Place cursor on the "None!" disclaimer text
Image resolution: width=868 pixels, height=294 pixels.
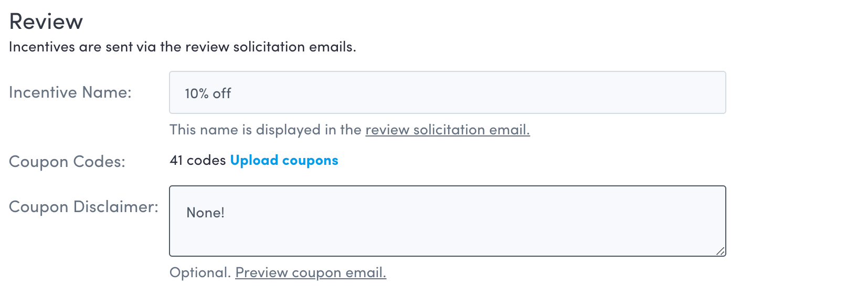pyautogui.click(x=205, y=213)
